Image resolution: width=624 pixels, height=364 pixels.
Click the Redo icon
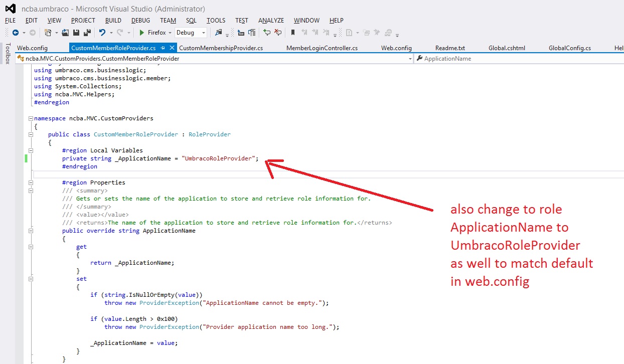click(120, 33)
